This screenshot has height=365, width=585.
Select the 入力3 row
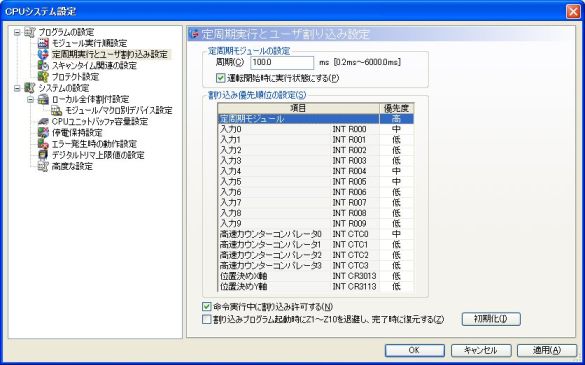coord(316,160)
